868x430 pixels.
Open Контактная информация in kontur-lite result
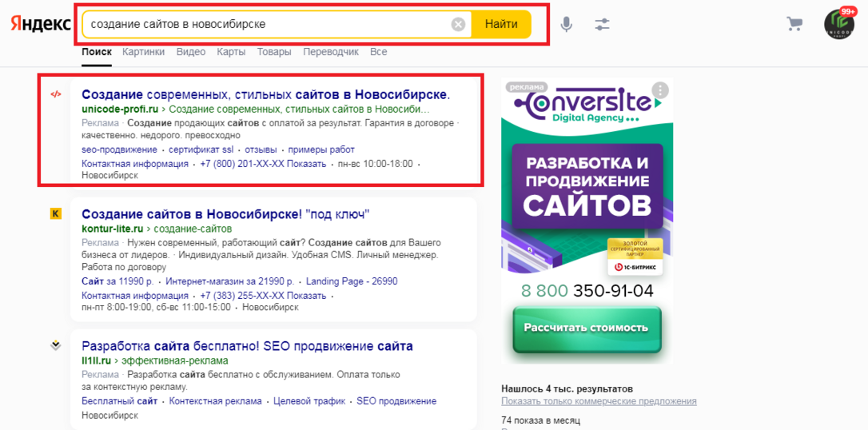tap(135, 296)
